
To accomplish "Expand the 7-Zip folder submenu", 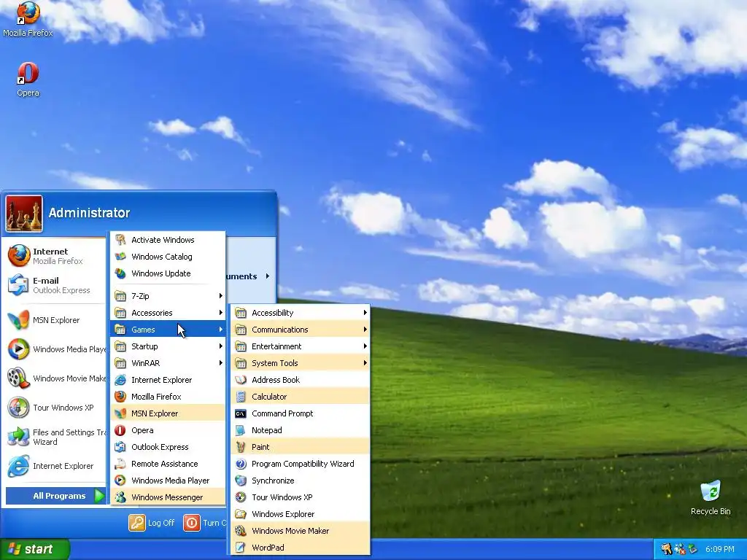I will (168, 296).
